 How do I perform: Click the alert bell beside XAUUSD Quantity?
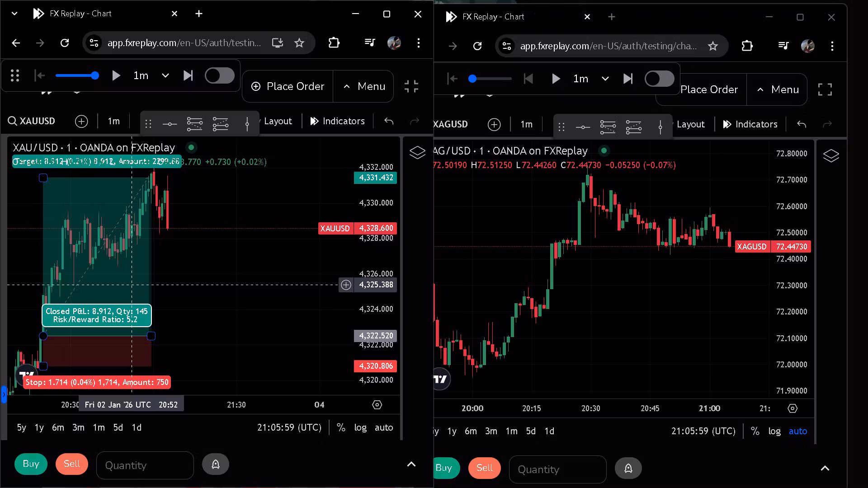point(216,465)
